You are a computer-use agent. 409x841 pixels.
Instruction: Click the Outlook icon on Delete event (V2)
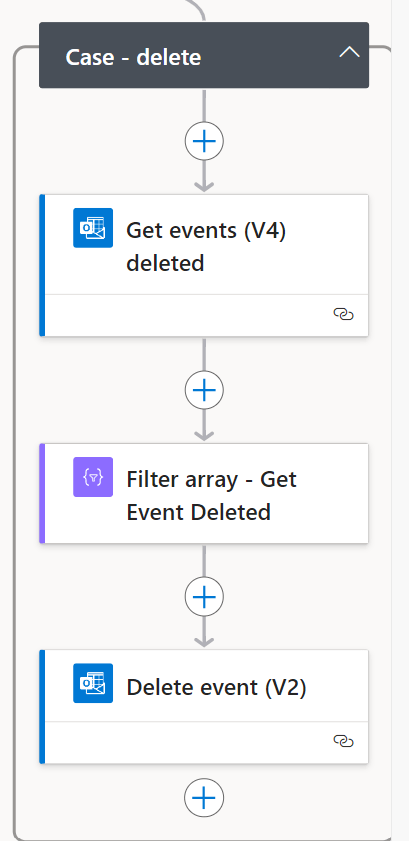coord(93,683)
